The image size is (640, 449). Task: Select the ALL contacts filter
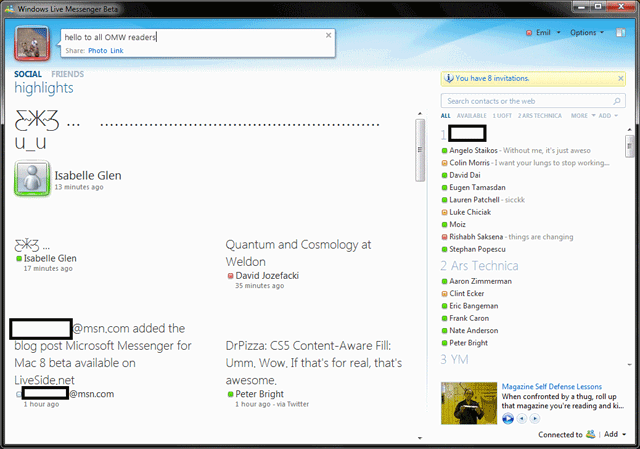tap(445, 116)
